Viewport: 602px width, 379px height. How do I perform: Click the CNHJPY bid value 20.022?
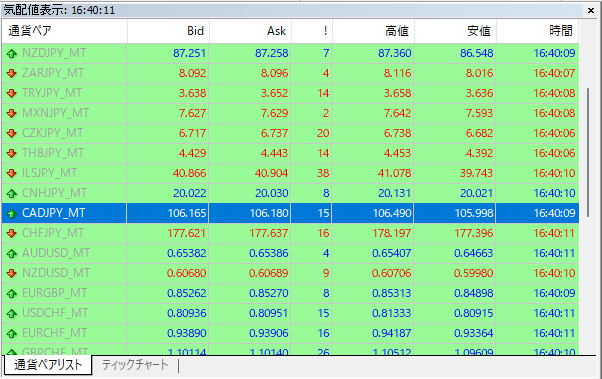point(190,193)
